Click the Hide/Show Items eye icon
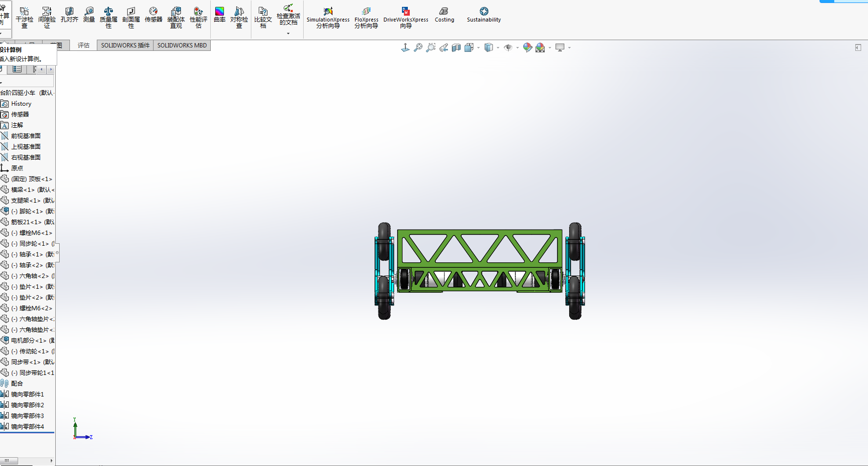The image size is (868, 466). coord(508,47)
